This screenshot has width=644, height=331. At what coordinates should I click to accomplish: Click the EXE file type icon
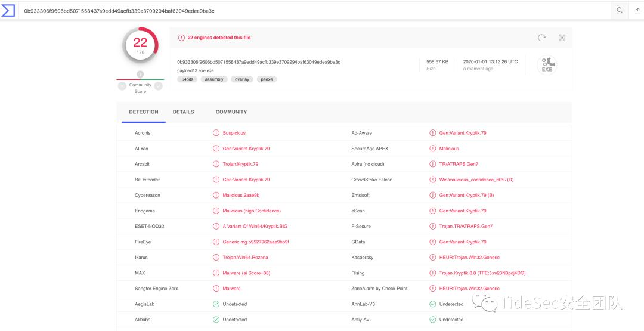point(546,64)
